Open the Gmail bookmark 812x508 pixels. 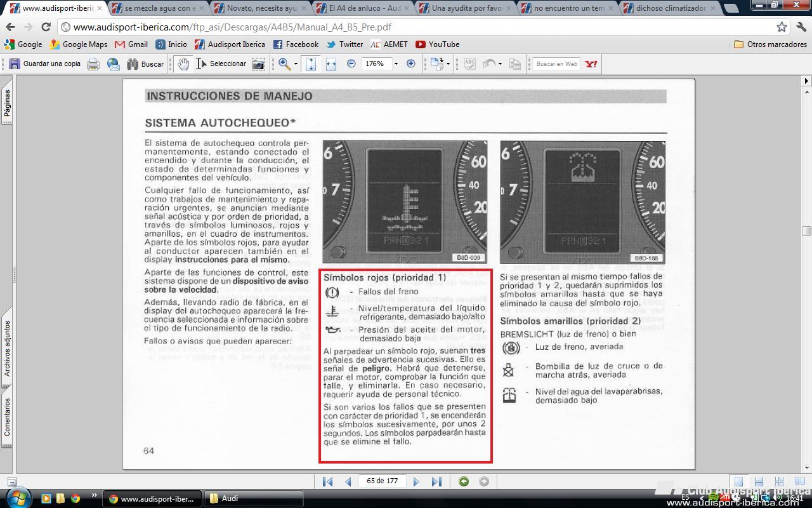point(131,44)
